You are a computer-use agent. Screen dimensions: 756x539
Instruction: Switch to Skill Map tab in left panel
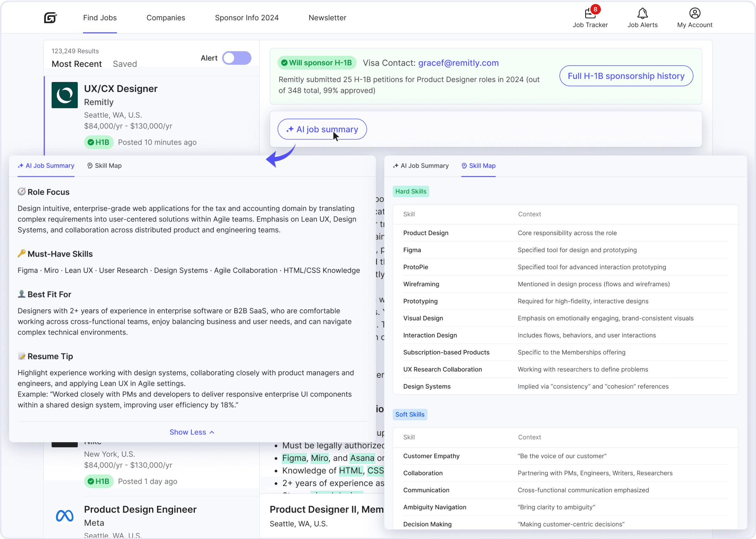pos(104,166)
